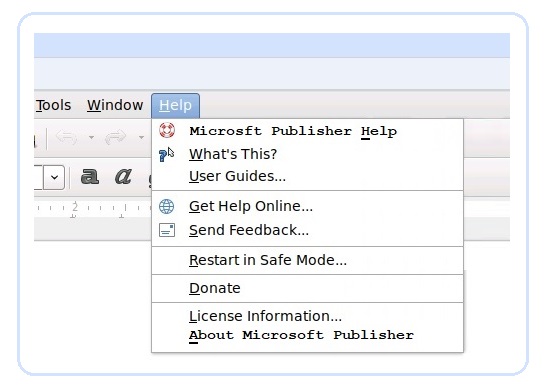Click the ruler at the 2 mark
Viewport: 545px width, 392px height.
pyautogui.click(x=75, y=207)
